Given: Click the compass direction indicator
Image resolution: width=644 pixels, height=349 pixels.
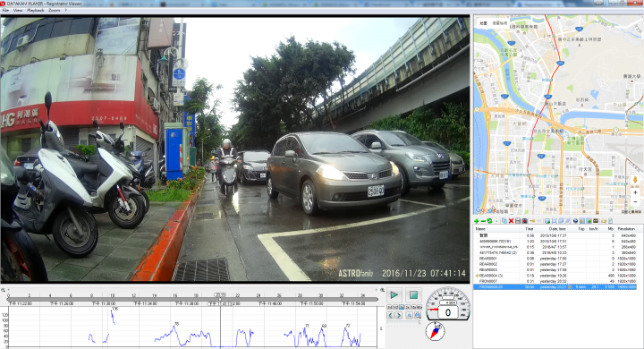Looking at the screenshot, I should (436, 331).
